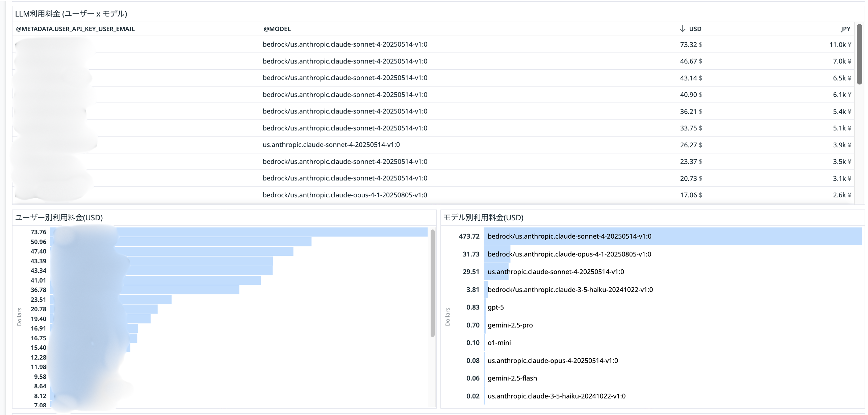
Task: Click the opus-4-1 model cell in table
Action: 344,195
